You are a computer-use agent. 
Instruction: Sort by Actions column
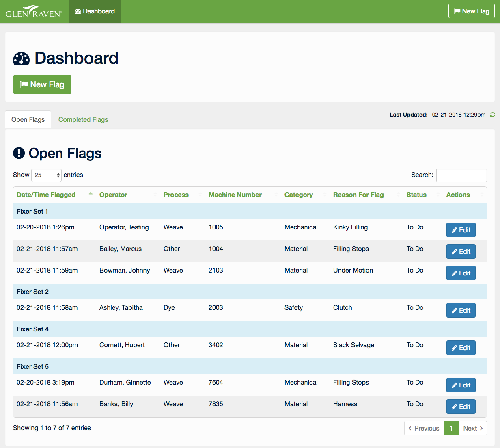tap(465, 195)
